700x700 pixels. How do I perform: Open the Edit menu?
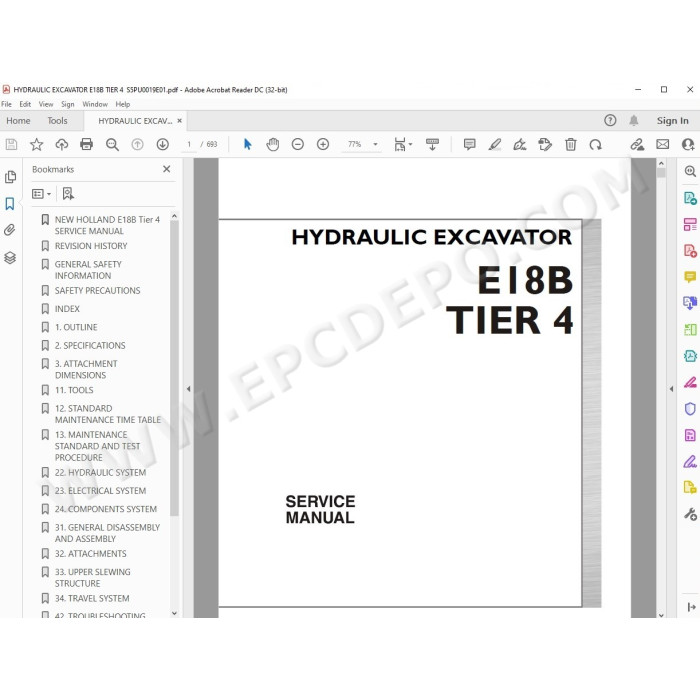[25, 104]
